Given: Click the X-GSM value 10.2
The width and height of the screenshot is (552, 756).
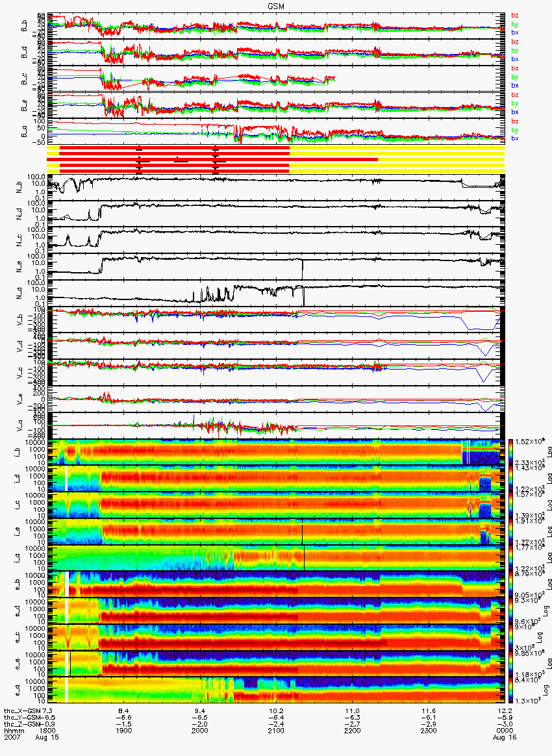Looking at the screenshot, I should [276, 711].
